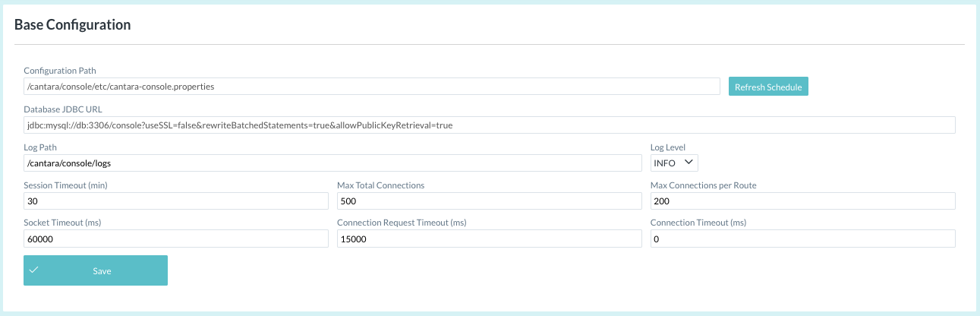Select the Log Path text field
This screenshot has width=980, height=316.
(x=332, y=163)
